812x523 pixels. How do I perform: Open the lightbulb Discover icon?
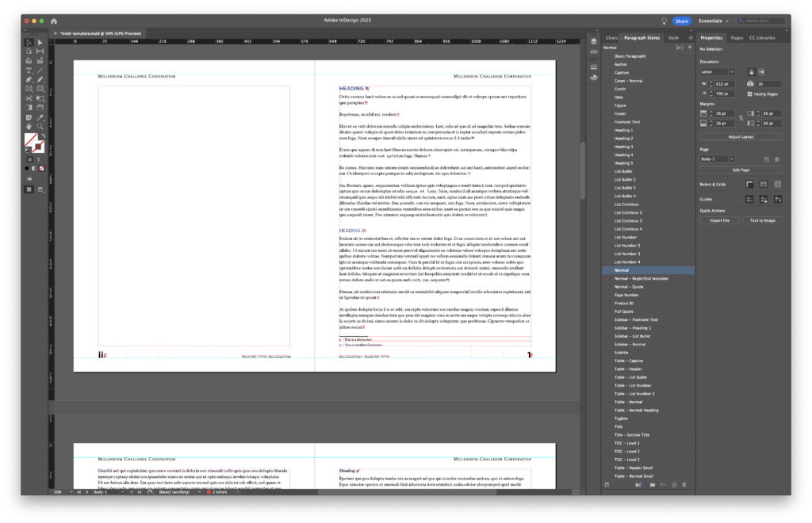click(x=664, y=21)
